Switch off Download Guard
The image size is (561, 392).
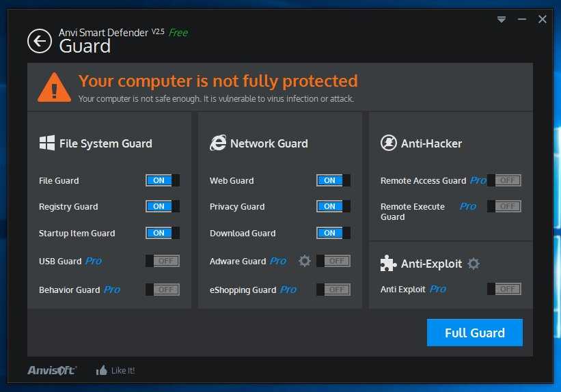tap(333, 233)
